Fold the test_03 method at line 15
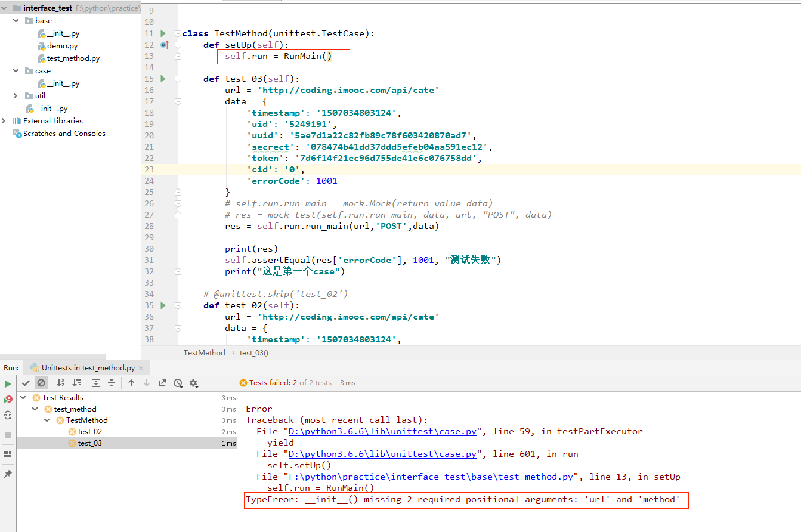The image size is (801, 532). tap(178, 79)
